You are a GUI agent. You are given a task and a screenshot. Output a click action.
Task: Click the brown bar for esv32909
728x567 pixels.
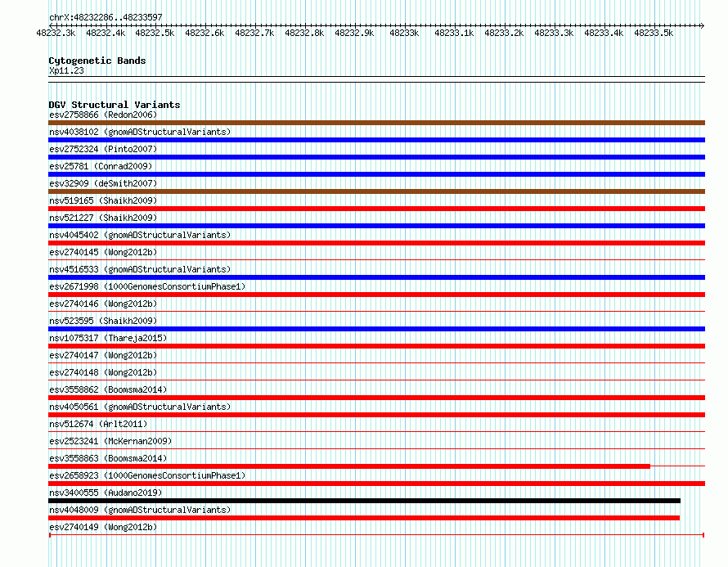click(376, 191)
